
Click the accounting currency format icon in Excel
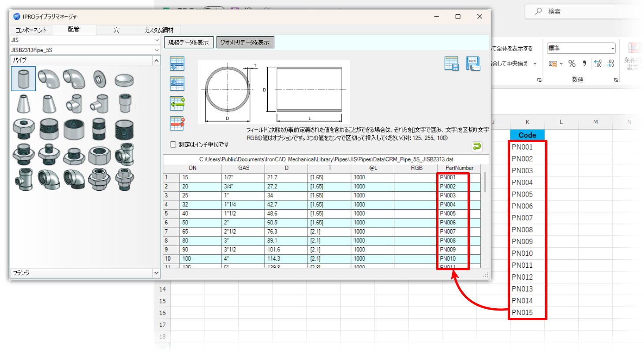pyautogui.click(x=552, y=64)
